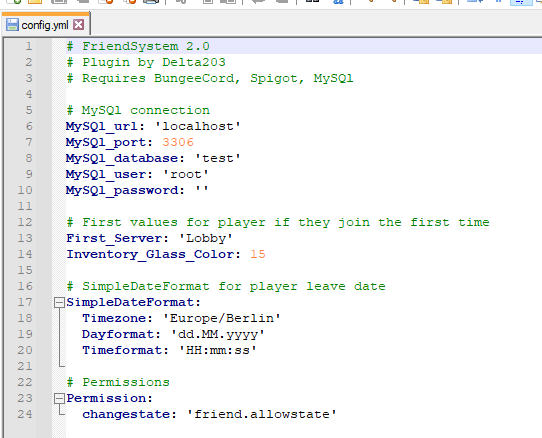The width and height of the screenshot is (542, 438).
Task: Click line number 24 in the margin
Action: coord(25,414)
